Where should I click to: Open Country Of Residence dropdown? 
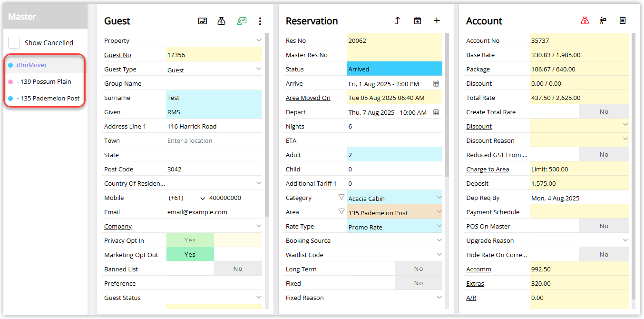(259, 183)
